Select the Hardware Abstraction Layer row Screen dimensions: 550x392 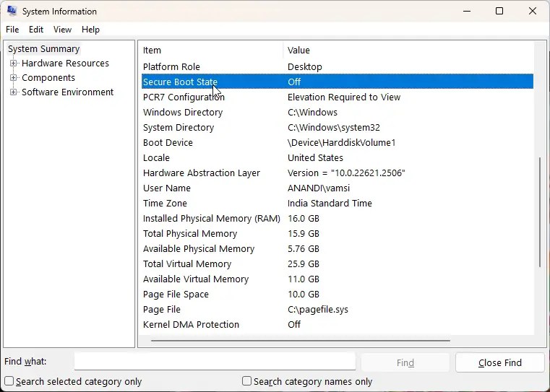coord(338,173)
